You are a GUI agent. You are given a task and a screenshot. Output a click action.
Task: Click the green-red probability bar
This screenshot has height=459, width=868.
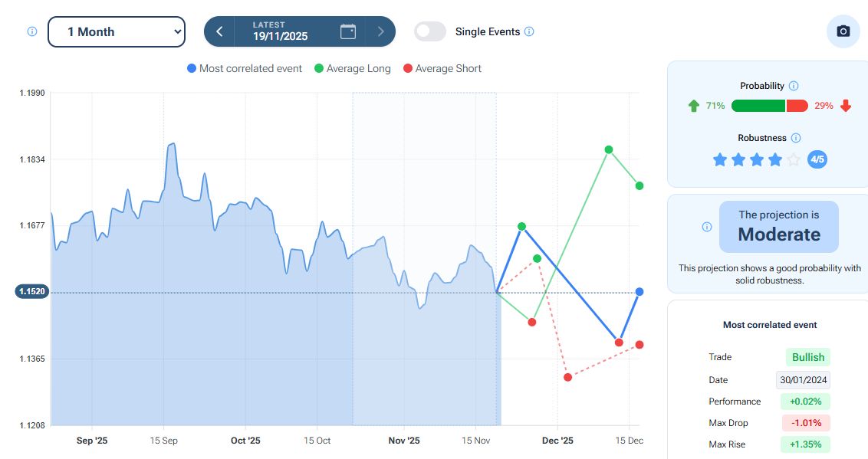pyautogui.click(x=769, y=106)
